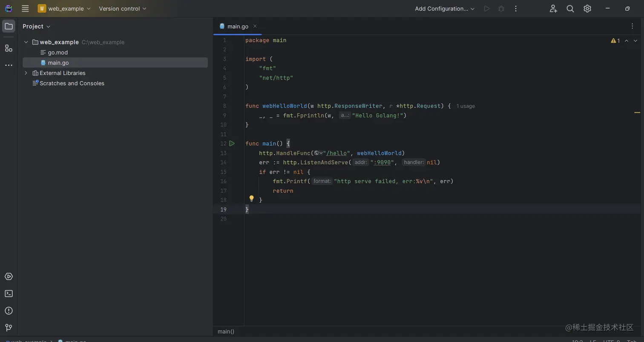Collapse the web_example project folder
The height and width of the screenshot is (342, 644).
pos(26,42)
